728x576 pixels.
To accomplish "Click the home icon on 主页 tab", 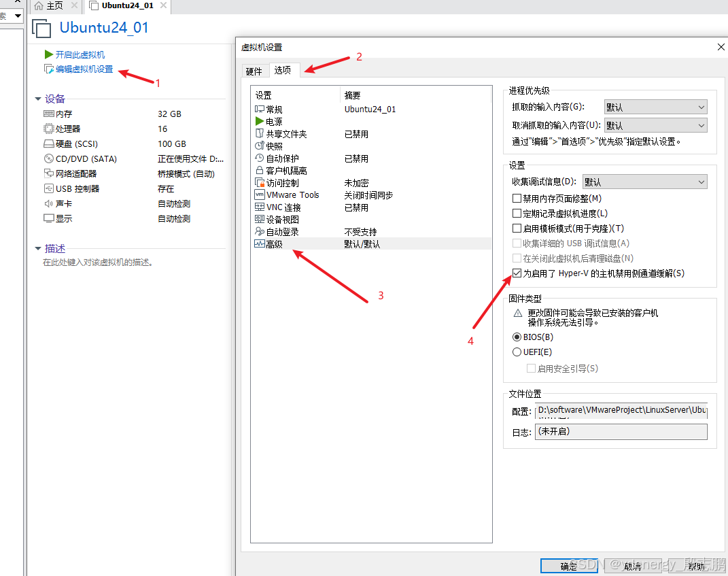I will click(39, 5).
